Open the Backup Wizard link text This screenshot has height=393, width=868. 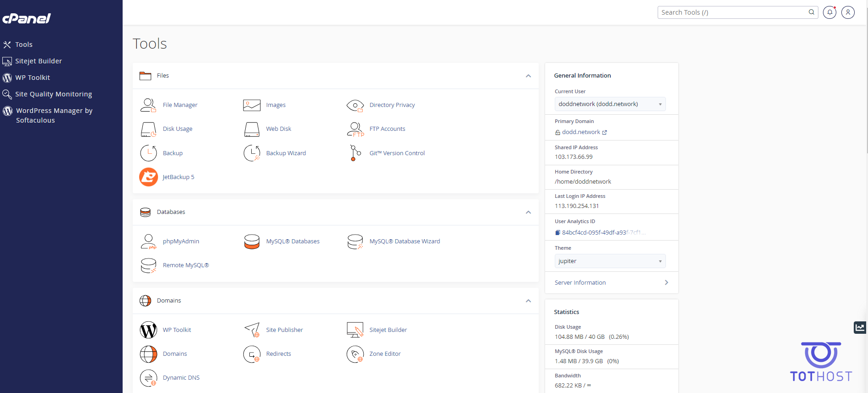[x=286, y=153]
